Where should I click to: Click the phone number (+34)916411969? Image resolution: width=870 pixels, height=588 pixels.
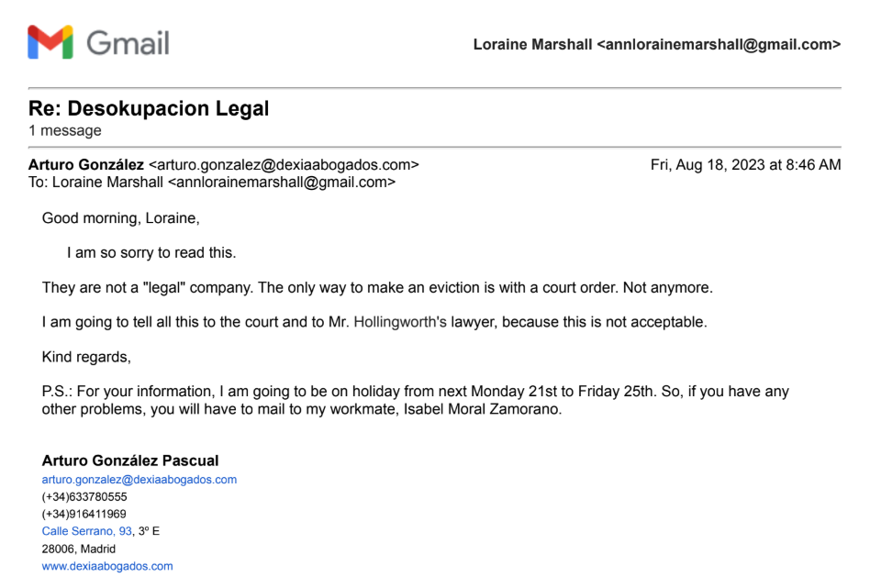pos(84,514)
